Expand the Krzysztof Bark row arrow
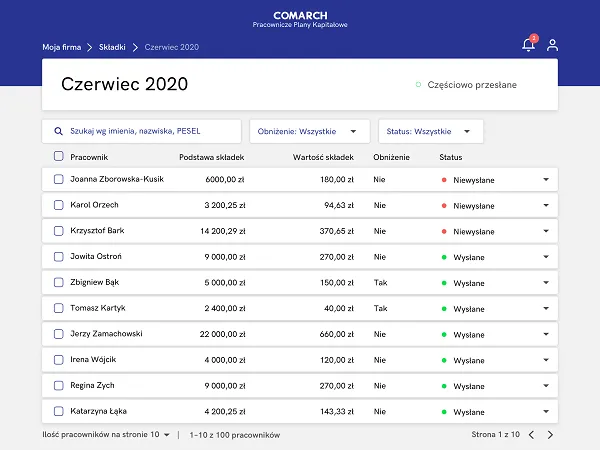Viewport: 600px width, 450px height. (x=546, y=231)
